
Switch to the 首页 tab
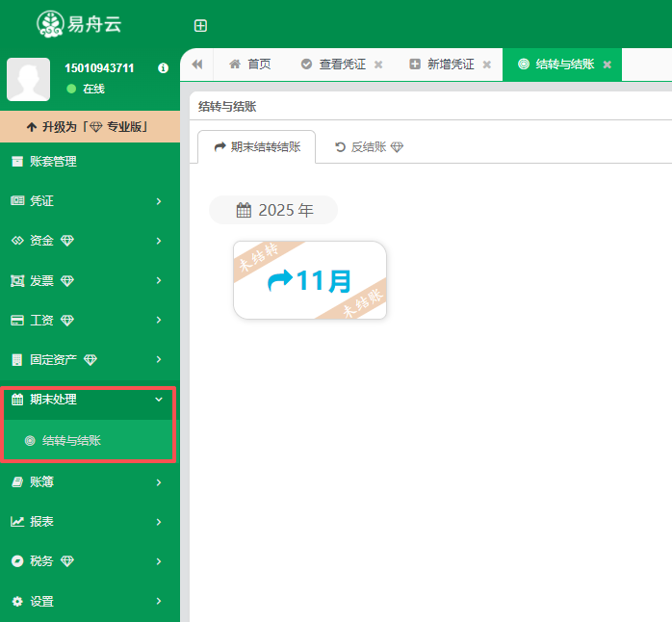(x=249, y=65)
